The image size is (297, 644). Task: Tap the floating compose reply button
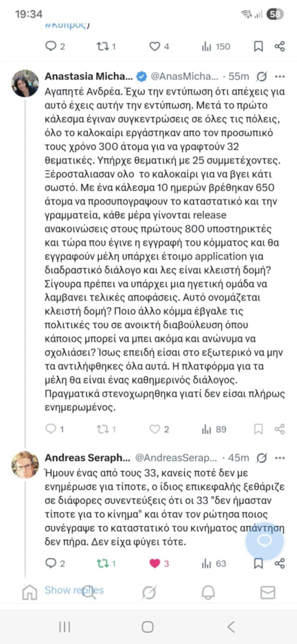pyautogui.click(x=264, y=541)
